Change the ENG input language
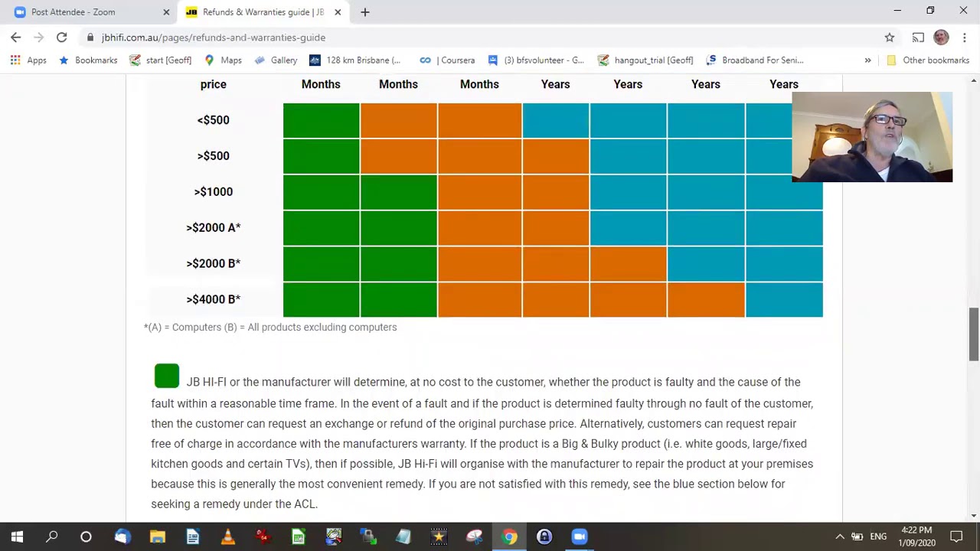 [x=878, y=536]
